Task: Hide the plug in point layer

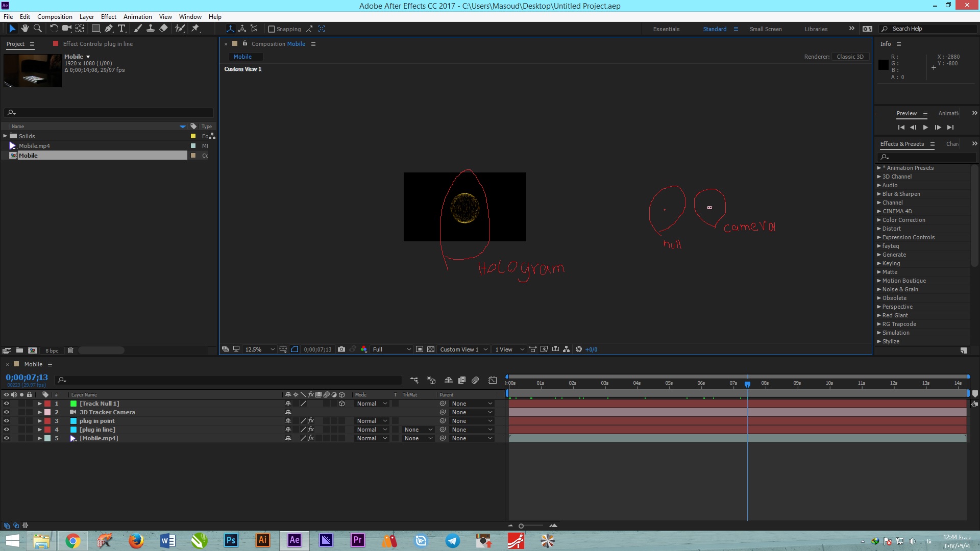Action: (7, 421)
